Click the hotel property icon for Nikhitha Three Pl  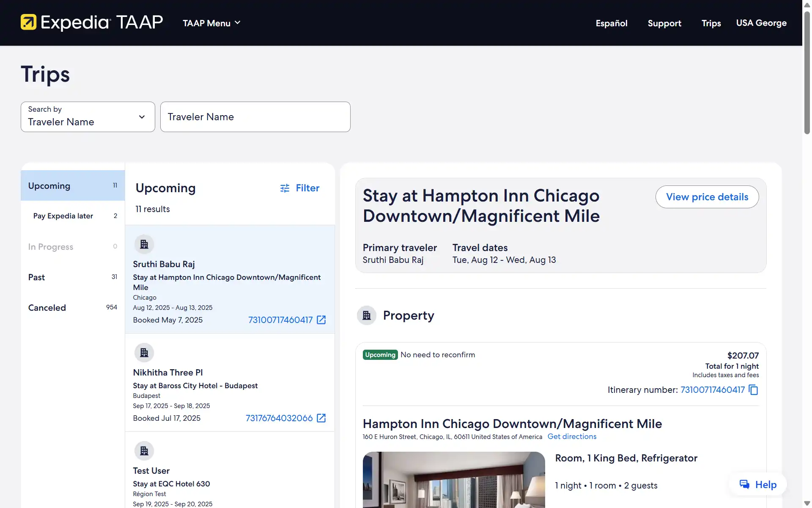click(x=143, y=352)
